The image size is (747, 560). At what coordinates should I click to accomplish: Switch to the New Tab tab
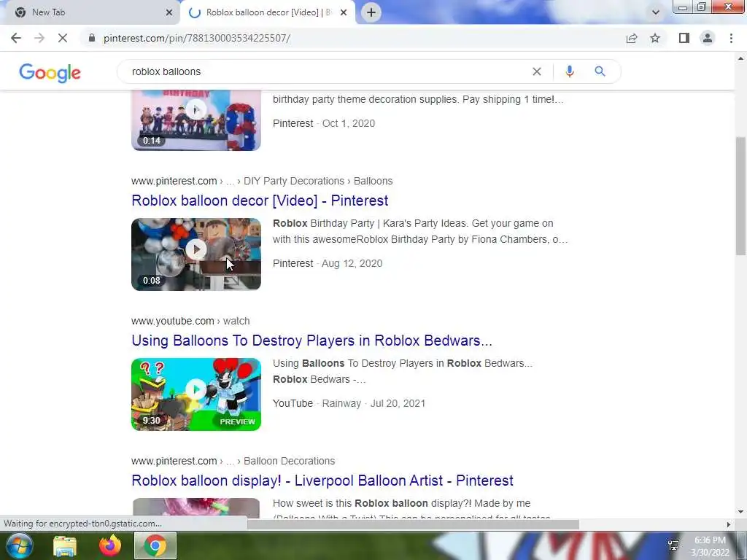coord(90,12)
